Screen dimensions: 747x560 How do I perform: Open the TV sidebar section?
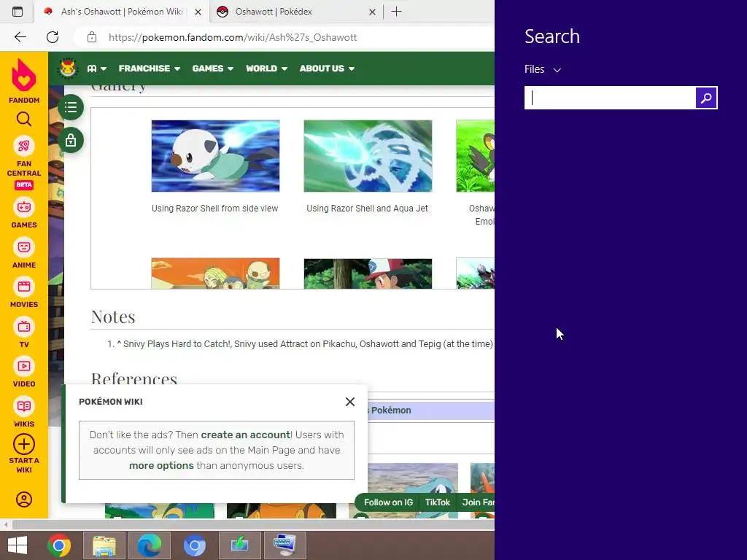tap(24, 332)
